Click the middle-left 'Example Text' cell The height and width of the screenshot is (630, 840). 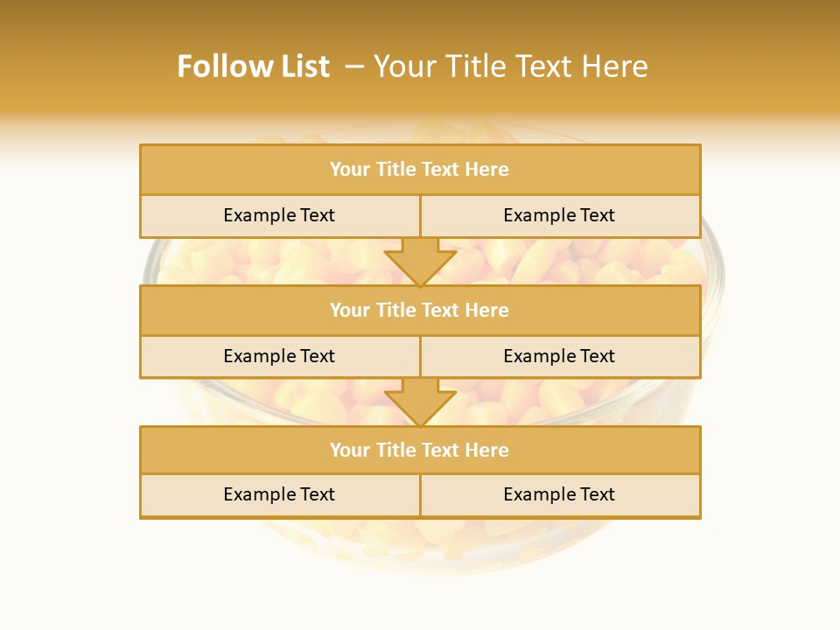point(279,356)
